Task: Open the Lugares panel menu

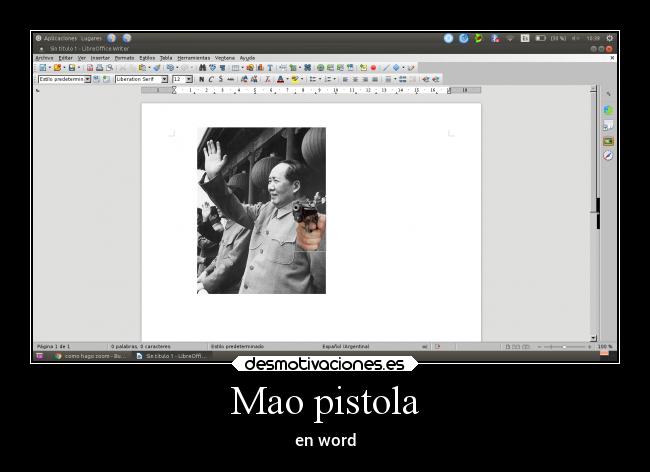Action: 91,38
